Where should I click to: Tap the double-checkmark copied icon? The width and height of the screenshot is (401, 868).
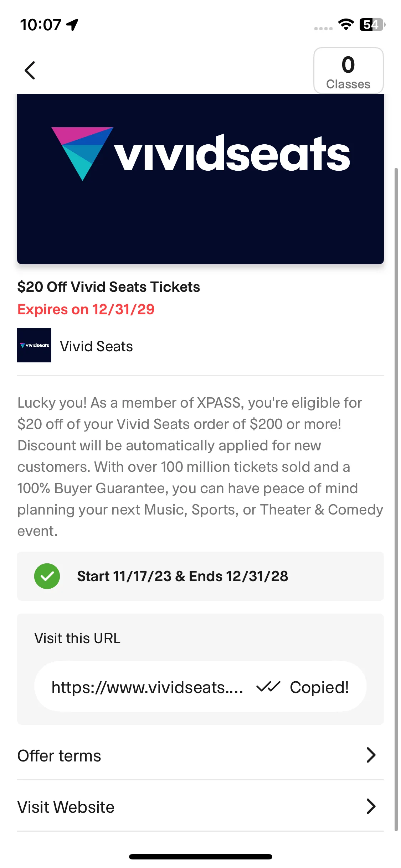coord(268,687)
